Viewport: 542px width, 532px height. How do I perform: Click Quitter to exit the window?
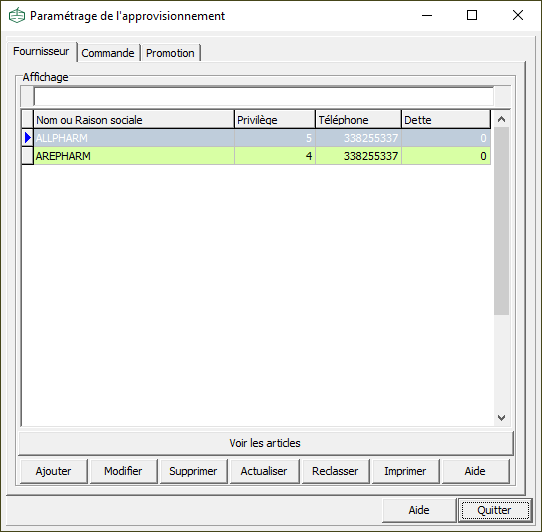494,510
